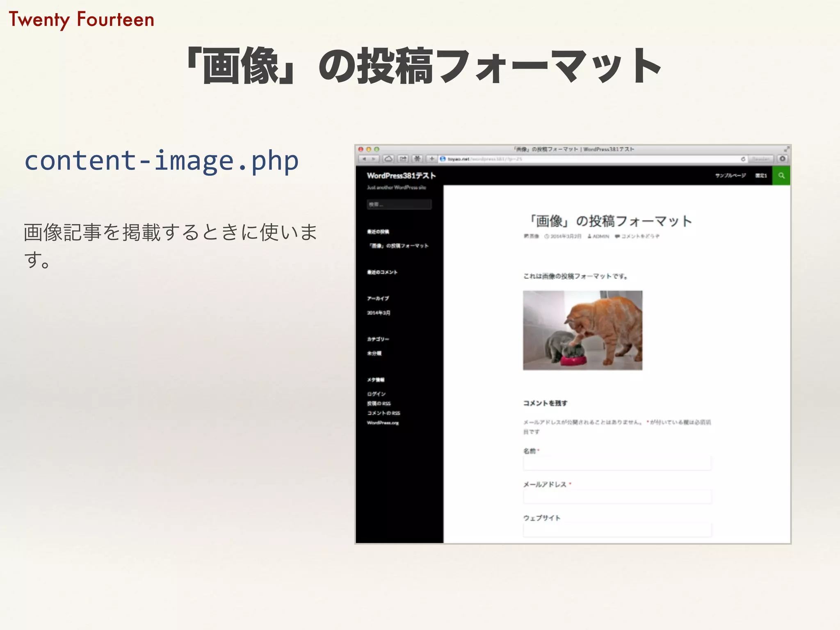Image resolution: width=840 pixels, height=630 pixels.
Task: Click the Reader button in Safari toolbar
Action: (761, 159)
